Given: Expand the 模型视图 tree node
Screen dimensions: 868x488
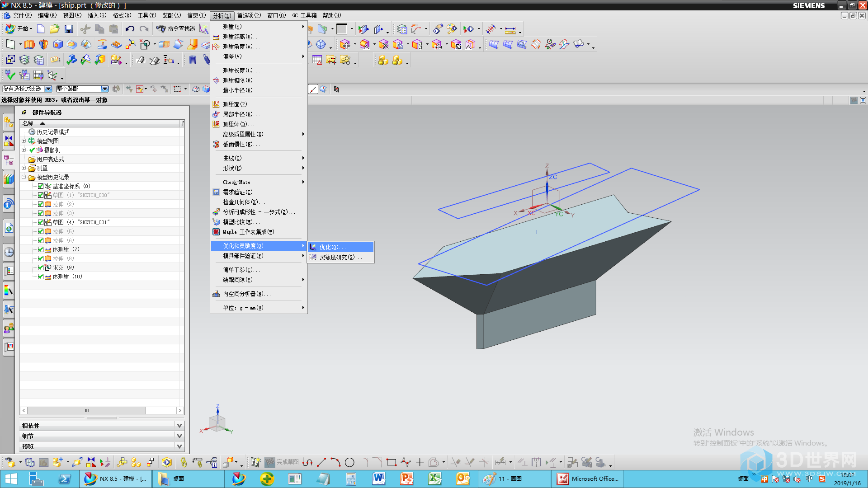Looking at the screenshot, I should pyautogui.click(x=24, y=141).
